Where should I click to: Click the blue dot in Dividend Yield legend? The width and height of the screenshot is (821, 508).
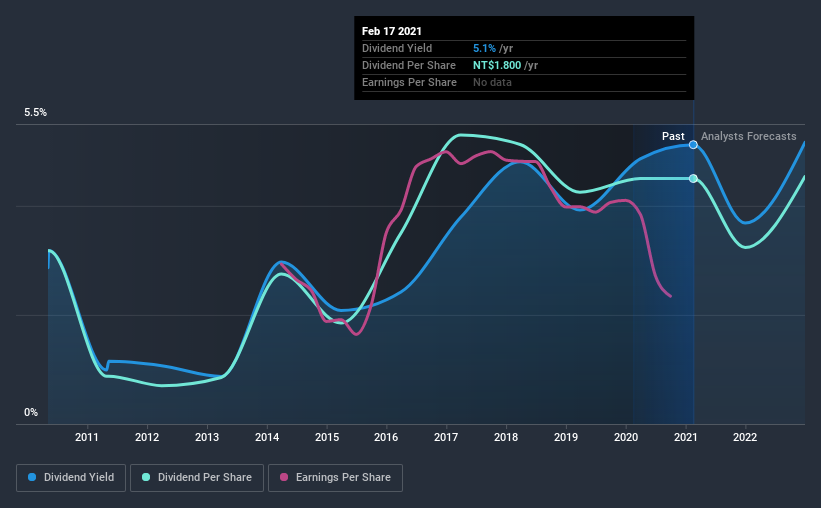click(x=32, y=477)
